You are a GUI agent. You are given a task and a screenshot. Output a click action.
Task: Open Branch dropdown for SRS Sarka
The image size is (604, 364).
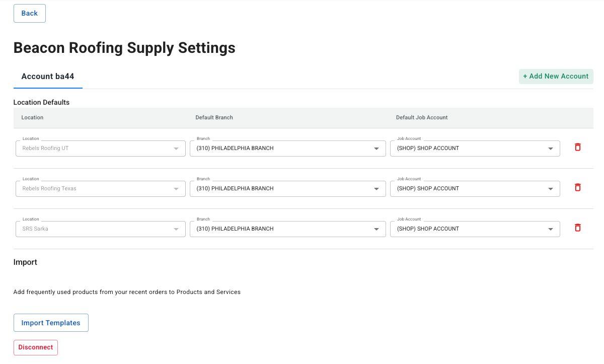[287, 229]
